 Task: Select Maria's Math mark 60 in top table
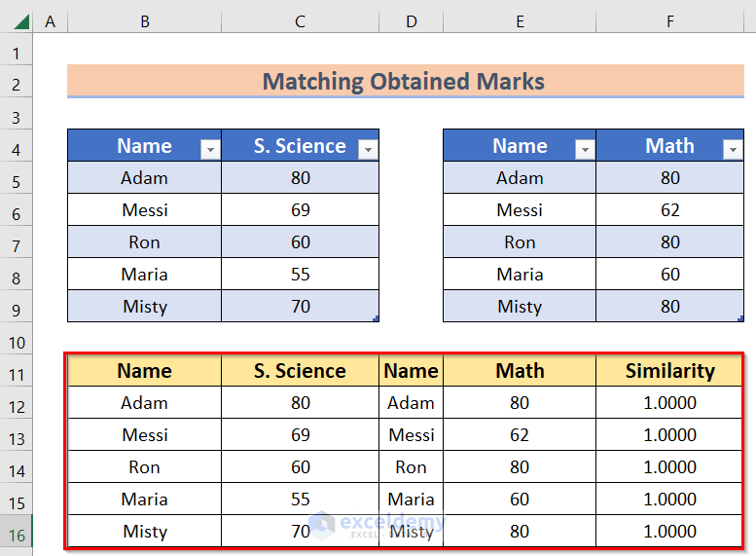click(669, 275)
